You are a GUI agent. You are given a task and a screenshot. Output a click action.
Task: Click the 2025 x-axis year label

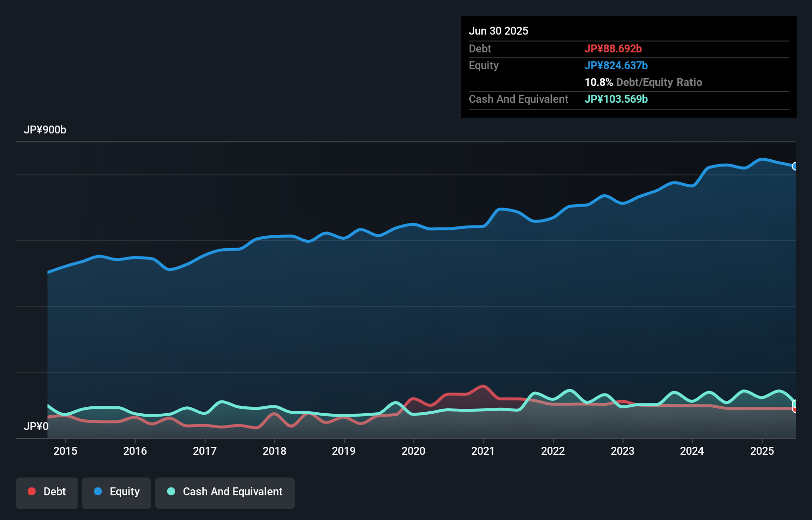pyautogui.click(x=762, y=451)
